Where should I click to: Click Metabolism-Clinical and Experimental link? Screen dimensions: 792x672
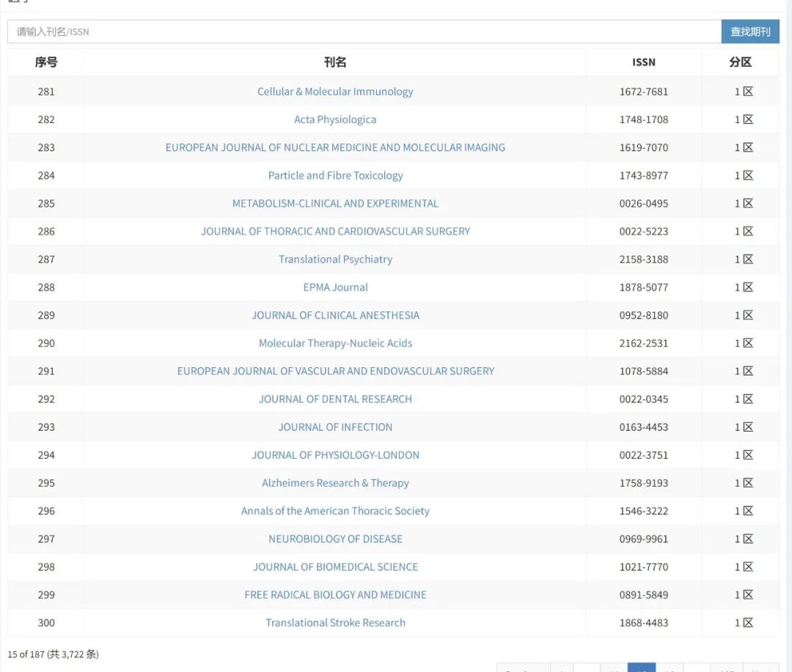pyautogui.click(x=335, y=203)
